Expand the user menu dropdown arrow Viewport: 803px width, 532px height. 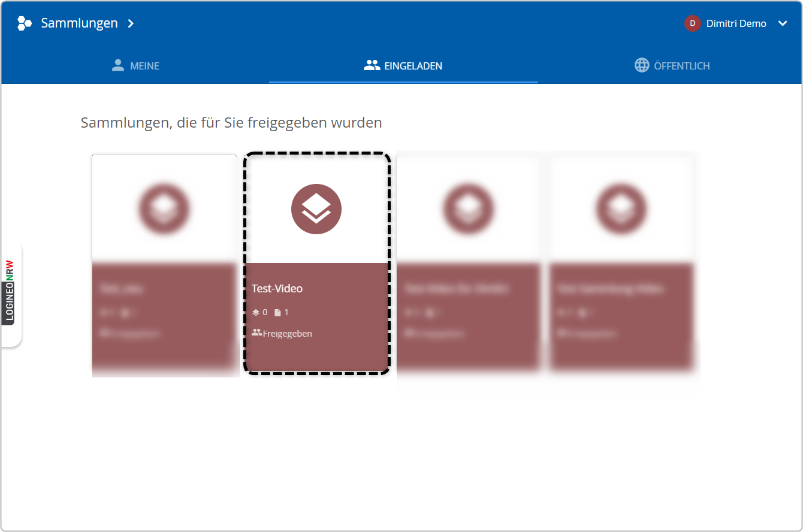[783, 23]
